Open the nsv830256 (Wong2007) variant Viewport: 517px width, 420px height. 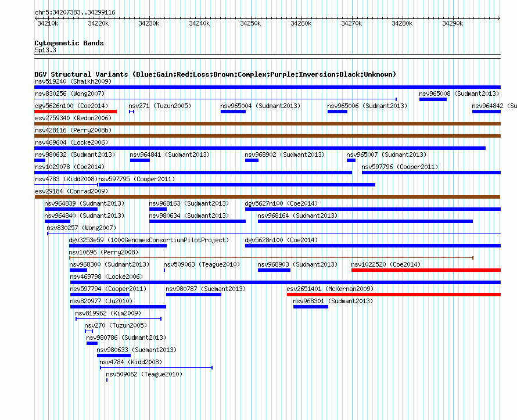point(70,94)
